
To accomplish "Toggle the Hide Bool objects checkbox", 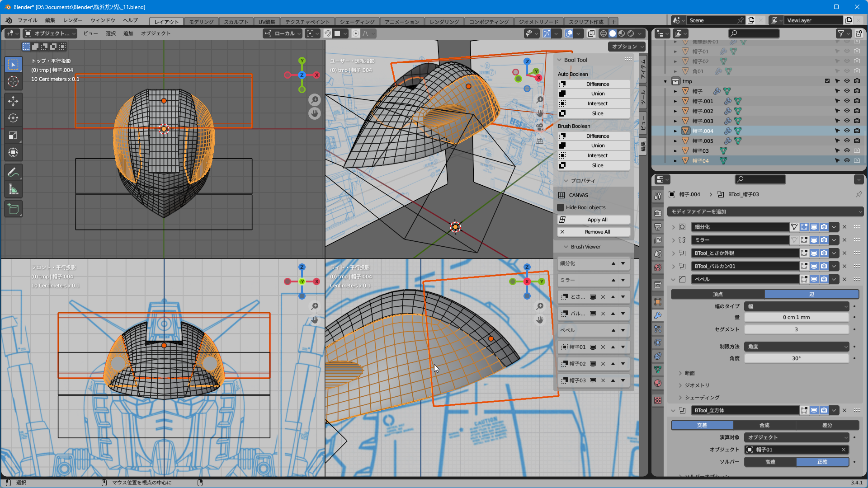I will tap(561, 207).
